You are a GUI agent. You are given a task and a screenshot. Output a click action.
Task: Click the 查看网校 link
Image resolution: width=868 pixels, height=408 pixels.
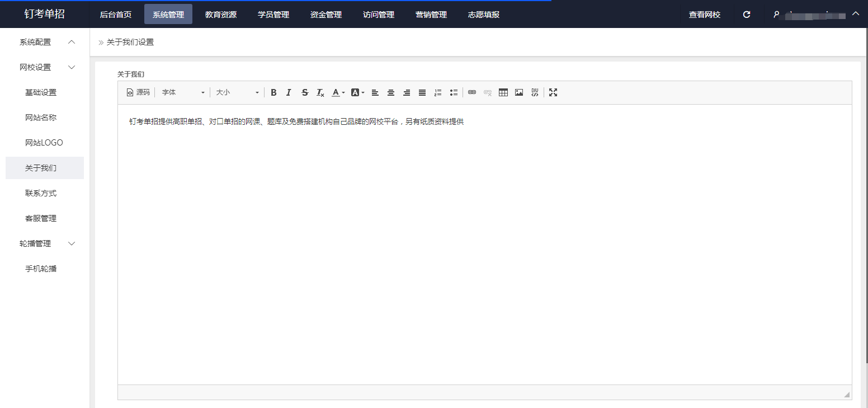(x=705, y=15)
